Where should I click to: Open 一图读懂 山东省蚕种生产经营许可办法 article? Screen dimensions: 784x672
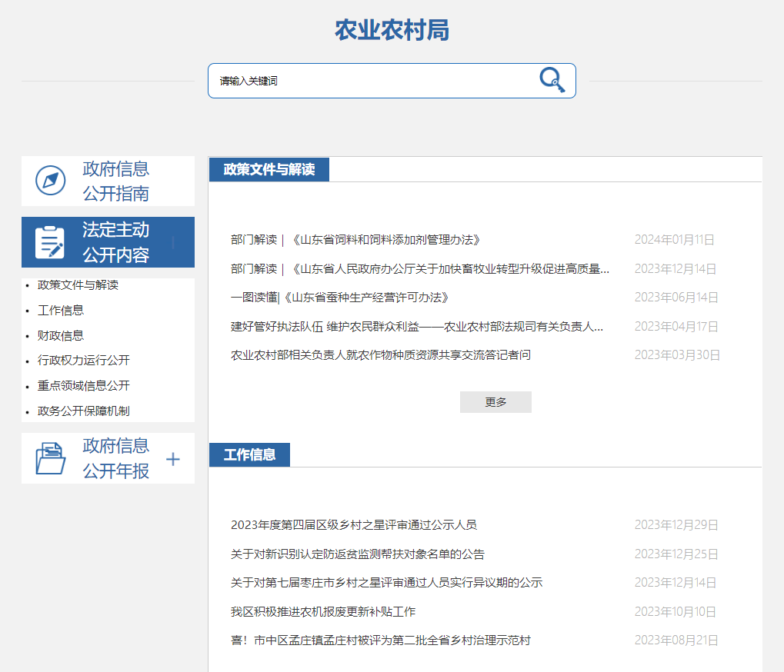339,298
